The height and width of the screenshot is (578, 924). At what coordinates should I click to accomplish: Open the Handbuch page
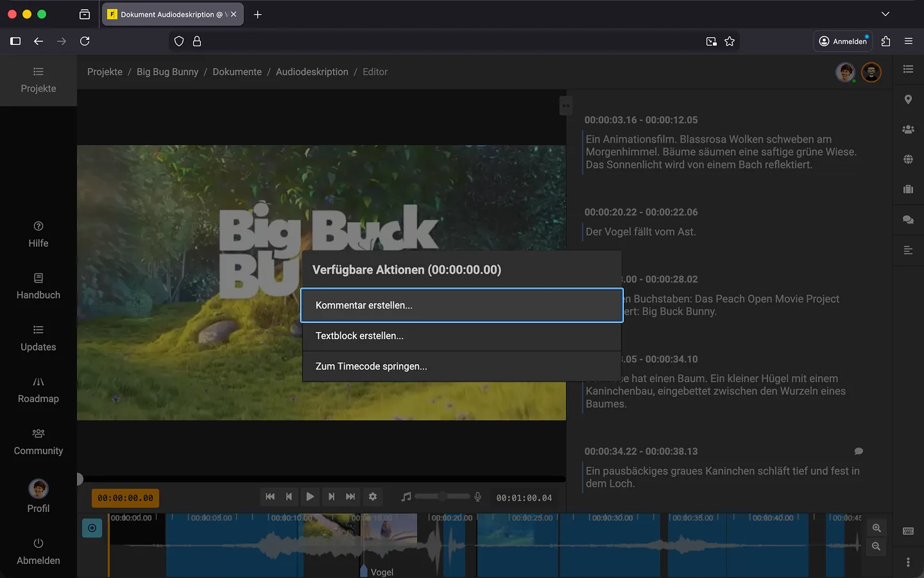[x=38, y=286]
